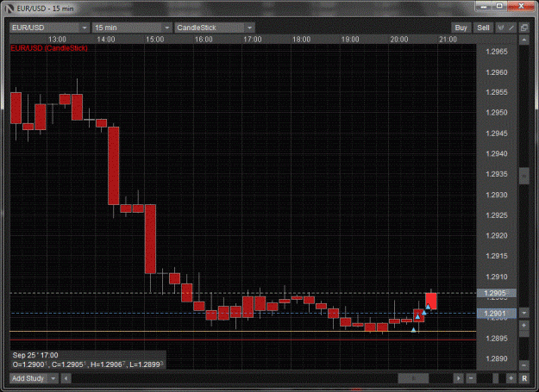This screenshot has width=539, height=392.
Task: Click the horizontal zoom in plus button
Action: pos(511,378)
